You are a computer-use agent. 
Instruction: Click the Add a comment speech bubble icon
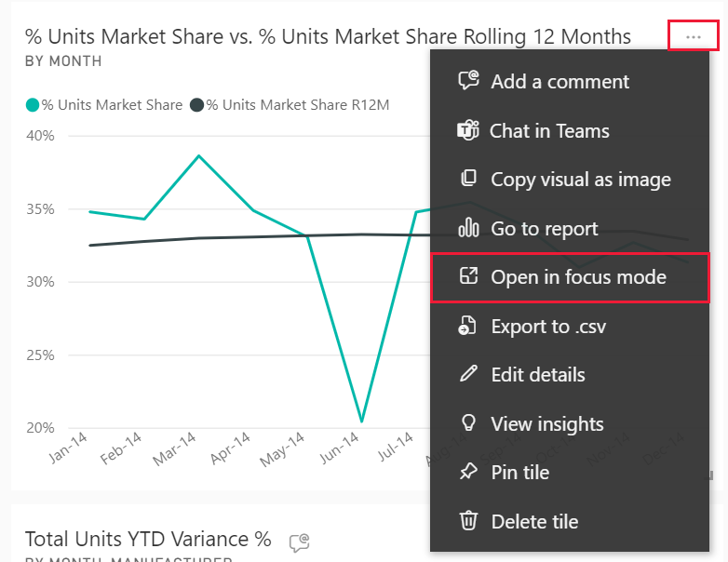tap(468, 81)
